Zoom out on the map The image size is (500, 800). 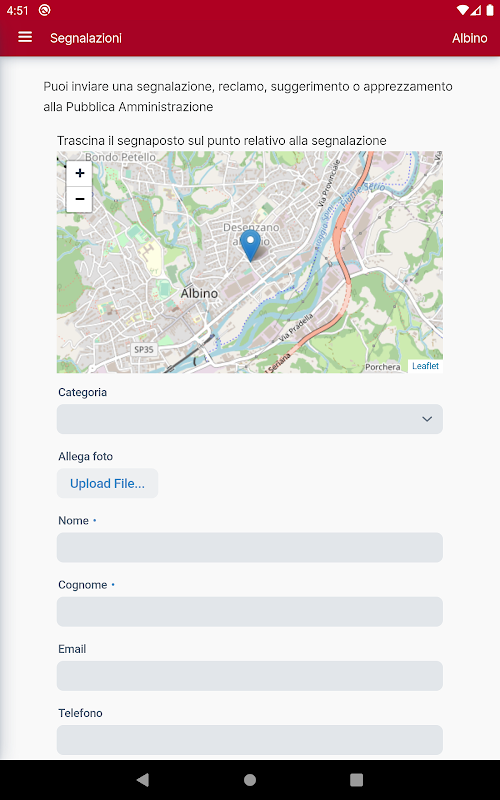click(x=80, y=199)
